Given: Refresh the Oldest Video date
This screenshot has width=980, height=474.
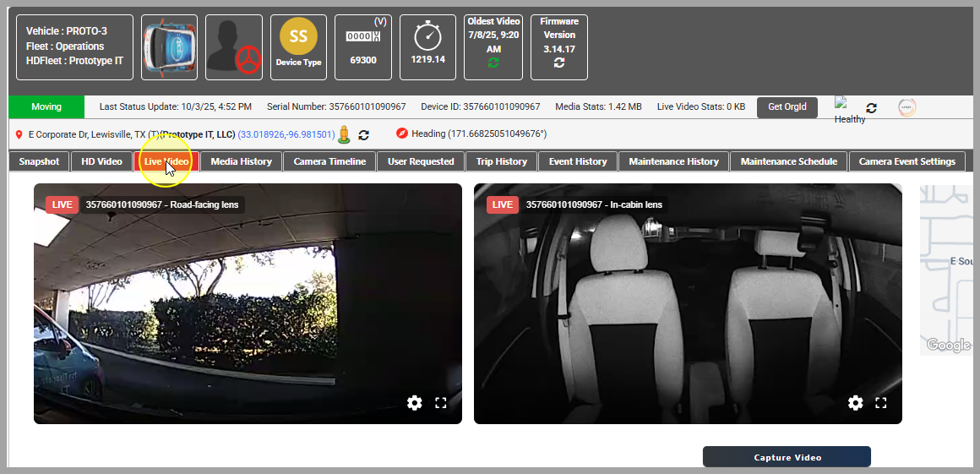Looking at the screenshot, I should click(493, 63).
